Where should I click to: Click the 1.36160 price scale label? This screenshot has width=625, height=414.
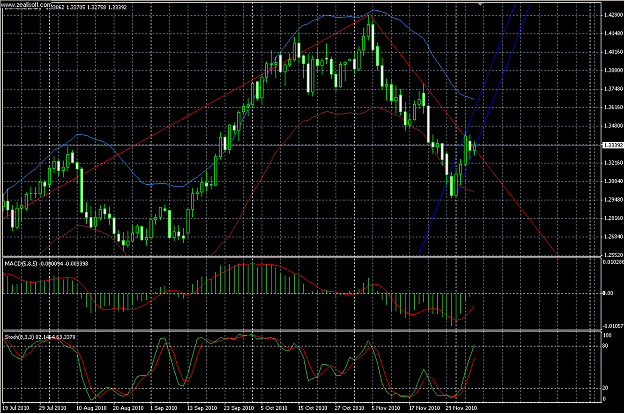pos(613,107)
